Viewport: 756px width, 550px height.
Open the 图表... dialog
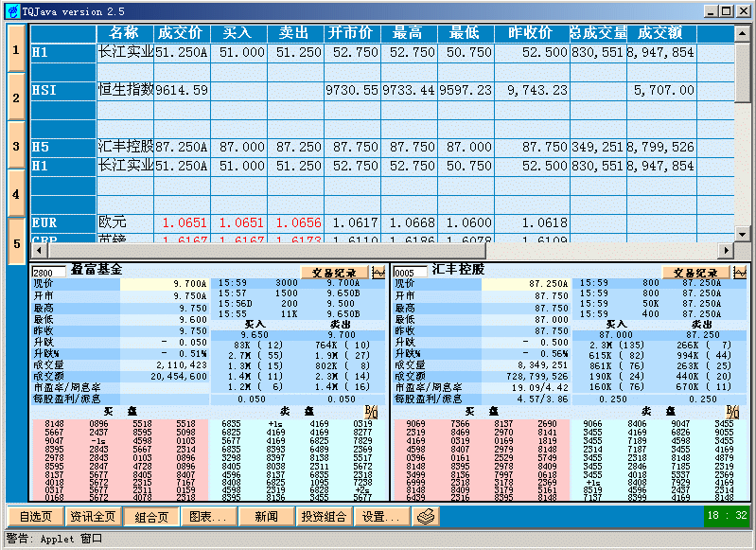click(x=208, y=517)
